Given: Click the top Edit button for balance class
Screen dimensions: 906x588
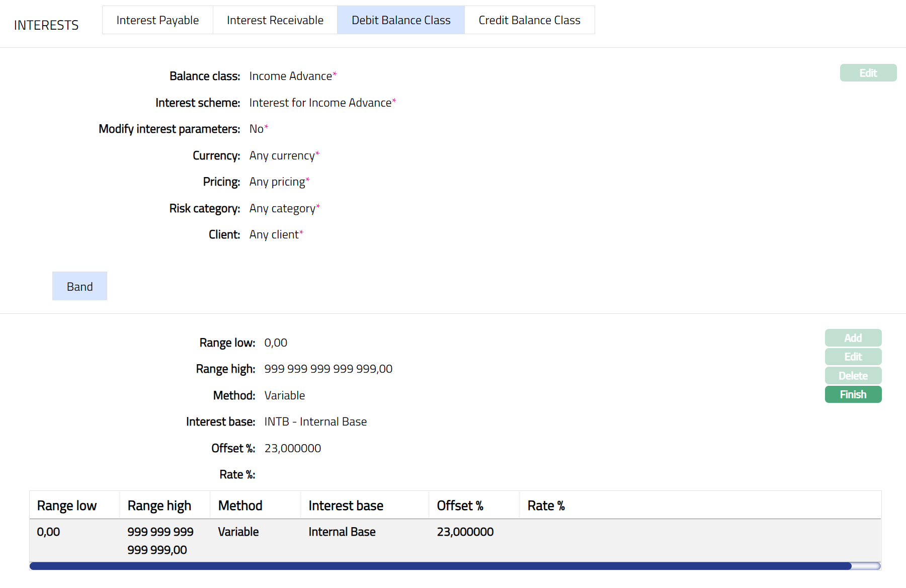Looking at the screenshot, I should pos(868,73).
